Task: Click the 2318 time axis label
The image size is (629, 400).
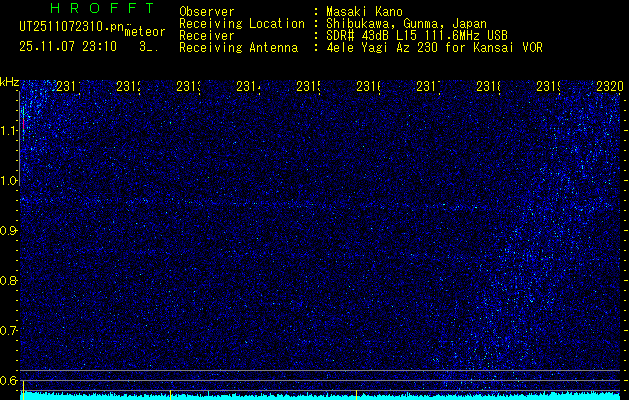Action: pos(488,87)
